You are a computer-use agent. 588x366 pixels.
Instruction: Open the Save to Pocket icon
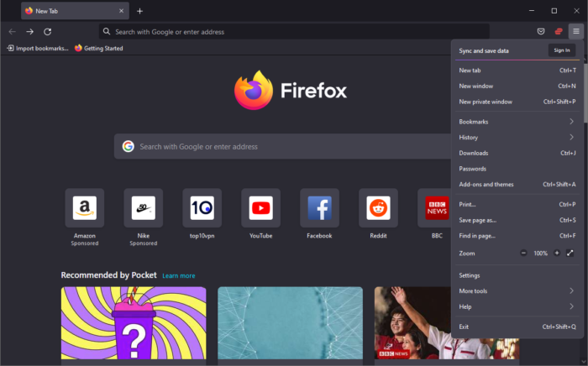tap(541, 31)
